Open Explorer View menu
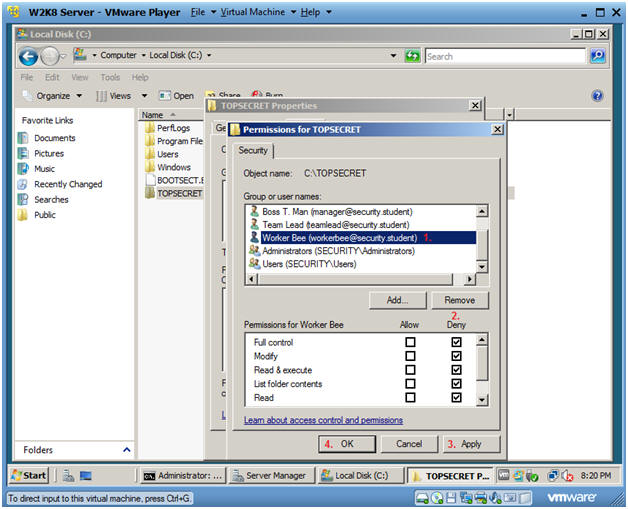 [80, 77]
